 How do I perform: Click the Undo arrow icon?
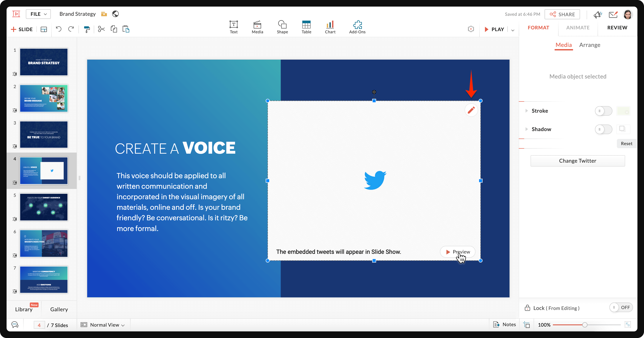point(58,29)
